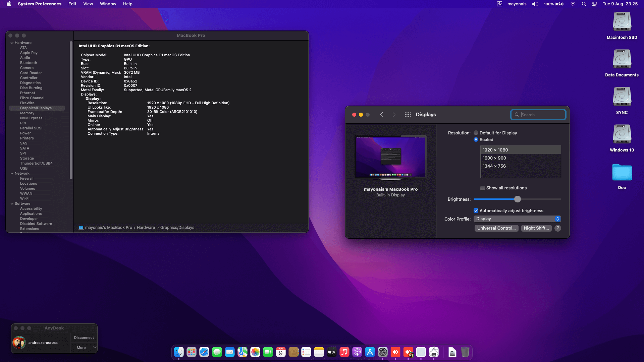Click the Night Shift button
The width and height of the screenshot is (644, 362).
[536, 228]
